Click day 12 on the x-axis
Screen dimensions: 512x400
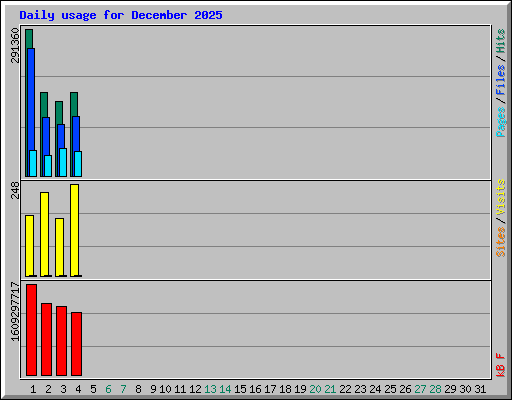[195, 389]
